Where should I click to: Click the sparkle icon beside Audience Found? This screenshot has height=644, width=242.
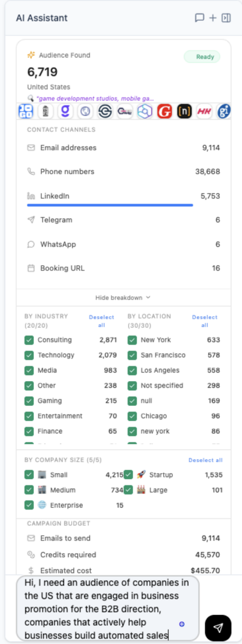coord(31,55)
